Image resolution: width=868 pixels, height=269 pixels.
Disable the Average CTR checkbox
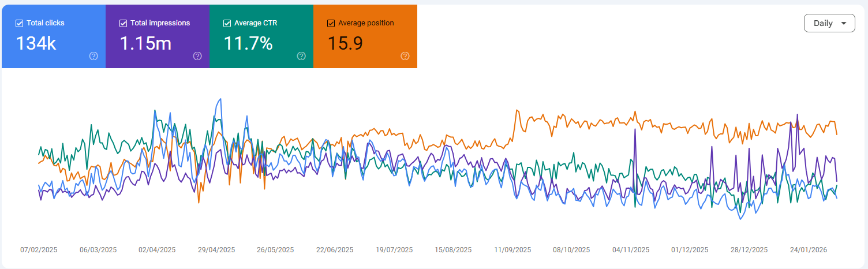pos(227,23)
